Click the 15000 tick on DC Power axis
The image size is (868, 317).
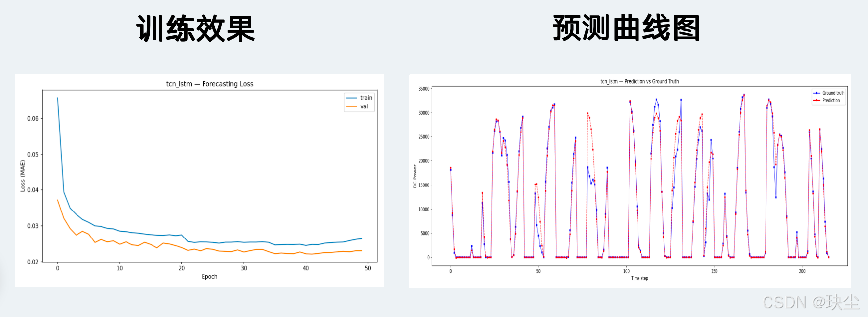tap(424, 185)
